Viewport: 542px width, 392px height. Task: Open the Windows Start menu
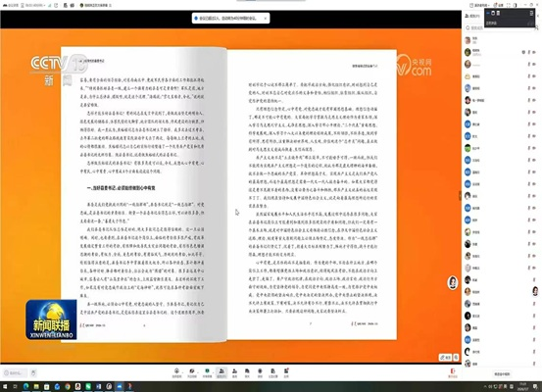click(5, 386)
